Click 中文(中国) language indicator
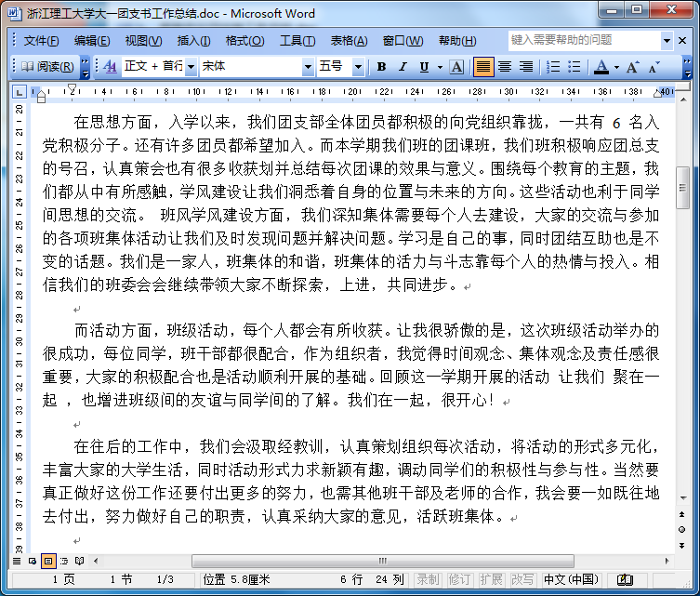700x596 pixels. coord(571,580)
